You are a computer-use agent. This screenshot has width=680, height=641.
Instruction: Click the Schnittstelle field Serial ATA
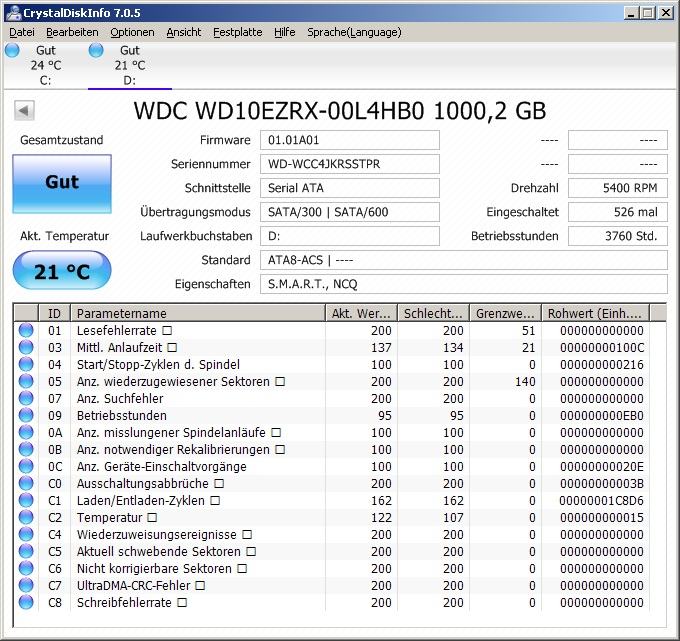click(x=350, y=188)
